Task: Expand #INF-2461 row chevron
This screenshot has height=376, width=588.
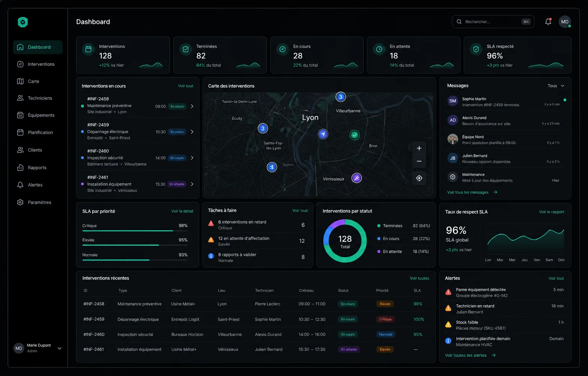Action: click(x=192, y=184)
